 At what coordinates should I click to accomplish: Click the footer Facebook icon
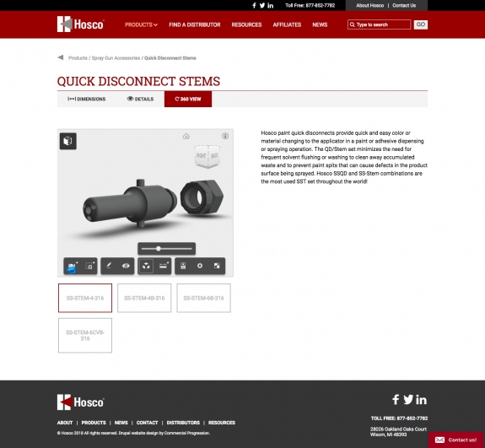click(x=396, y=399)
